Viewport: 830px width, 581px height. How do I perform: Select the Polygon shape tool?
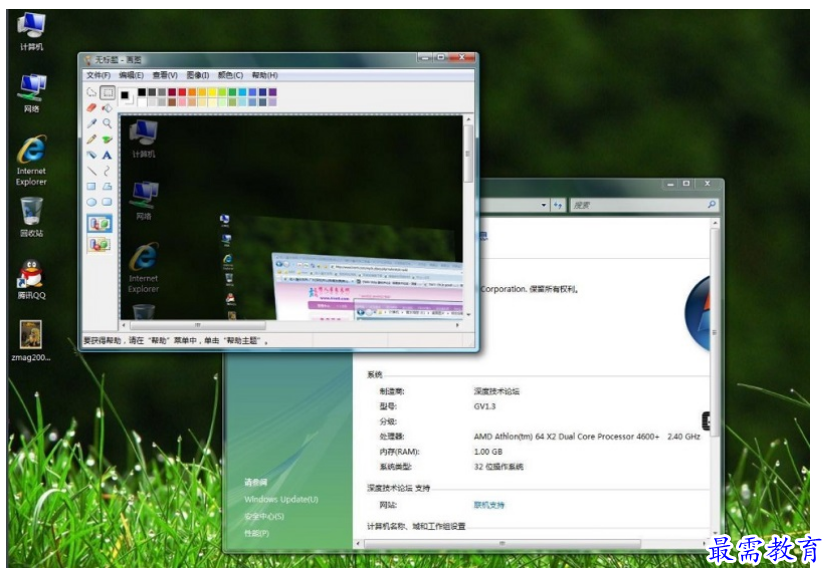pos(107,186)
